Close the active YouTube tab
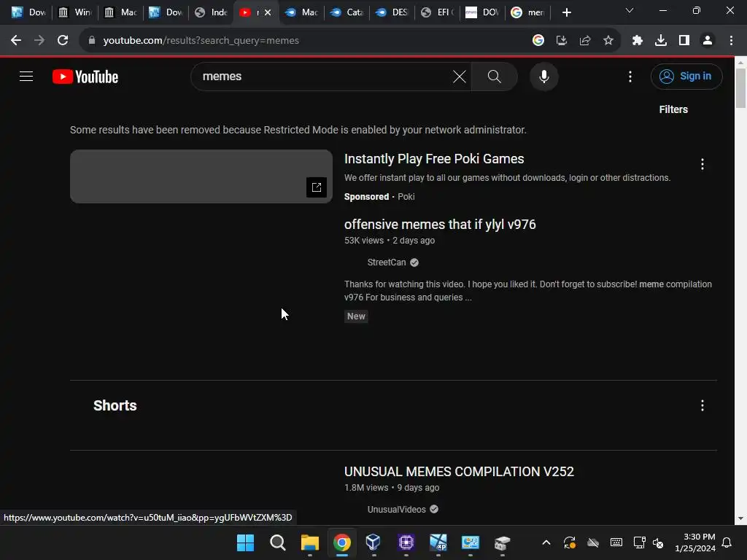 [x=268, y=12]
